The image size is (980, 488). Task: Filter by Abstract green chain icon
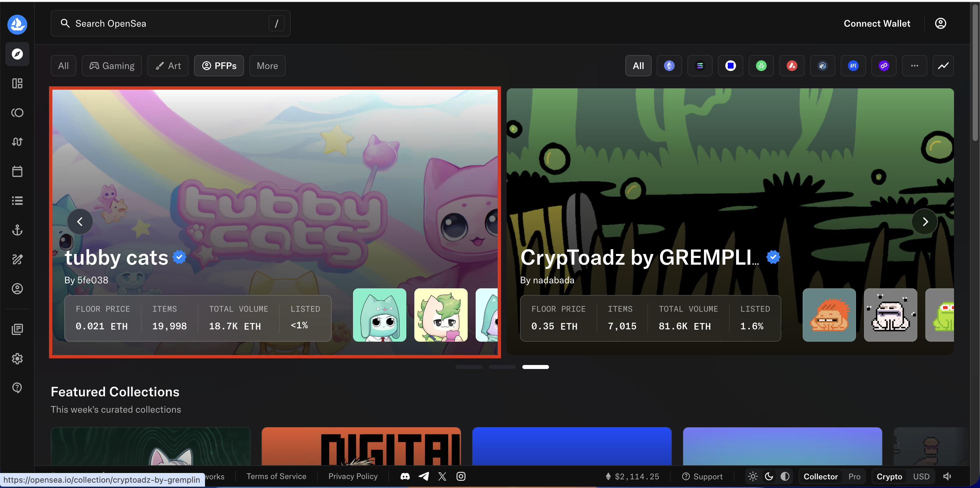click(x=761, y=66)
